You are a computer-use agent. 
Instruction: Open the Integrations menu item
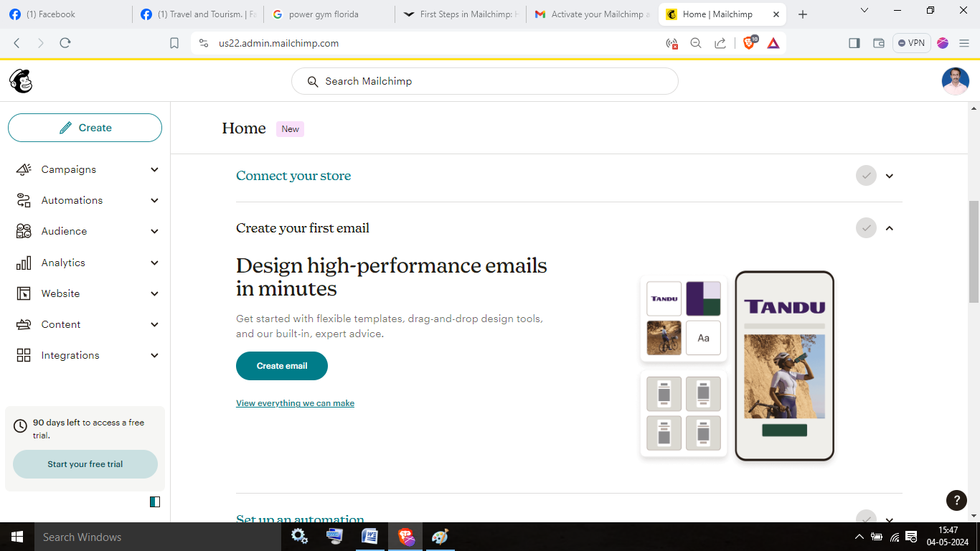point(70,355)
